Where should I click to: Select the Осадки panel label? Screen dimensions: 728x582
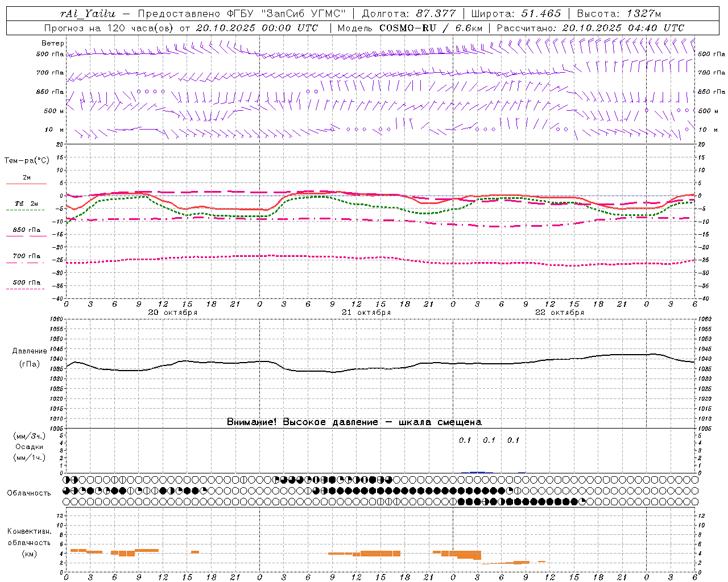pos(29,447)
